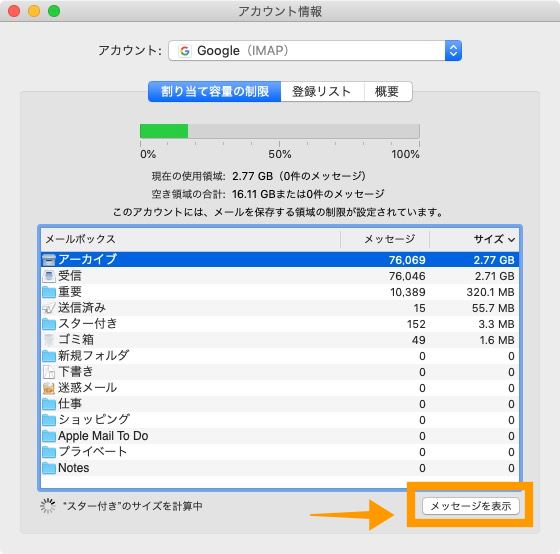
Task: Open the アカウント Google (IMAP) dropdown
Action: 315,51
